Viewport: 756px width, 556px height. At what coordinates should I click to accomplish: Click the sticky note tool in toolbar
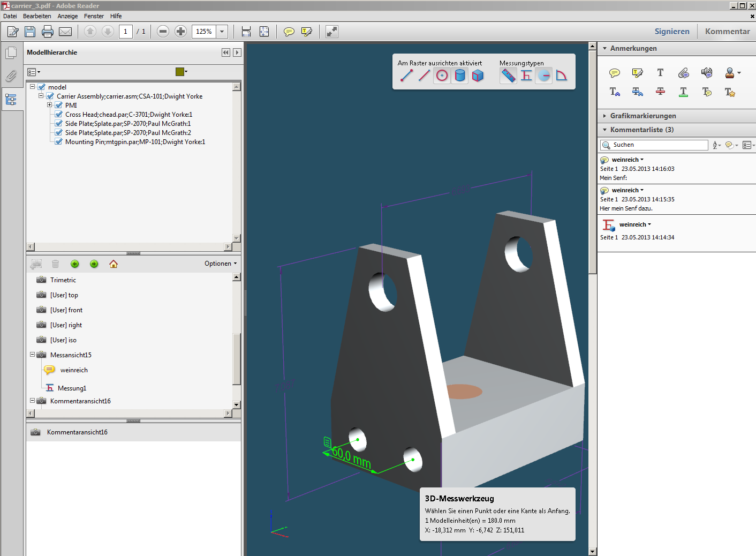[289, 32]
